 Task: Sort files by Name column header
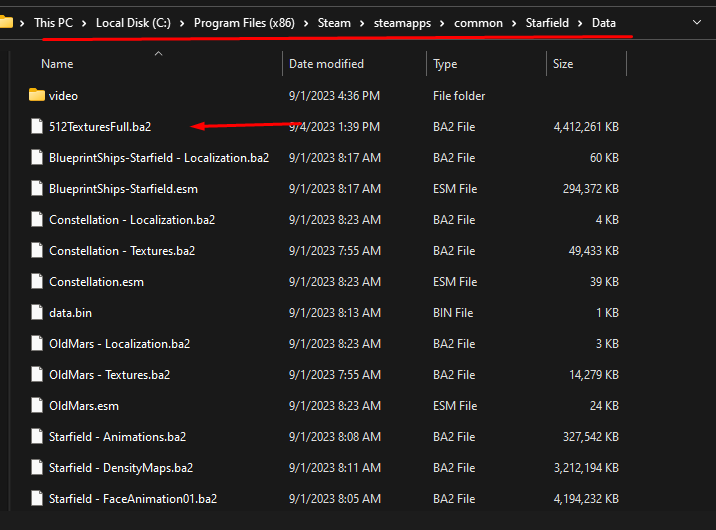click(x=57, y=64)
